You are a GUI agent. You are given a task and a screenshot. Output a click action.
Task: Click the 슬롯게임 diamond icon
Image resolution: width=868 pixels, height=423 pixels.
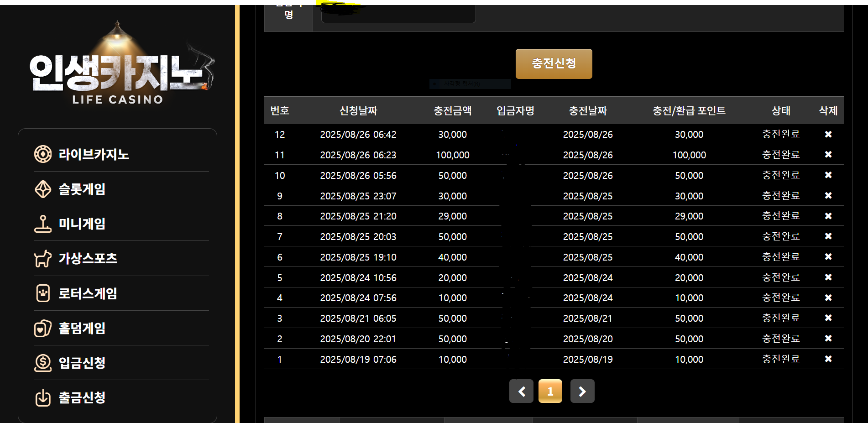[x=43, y=189]
